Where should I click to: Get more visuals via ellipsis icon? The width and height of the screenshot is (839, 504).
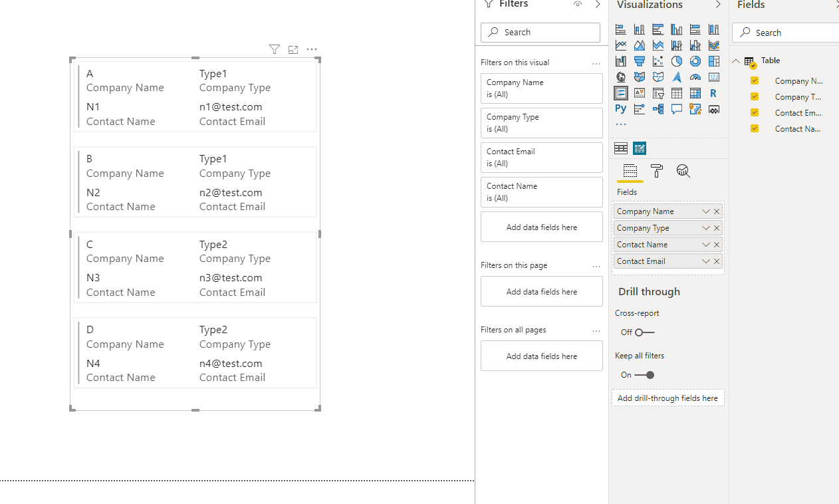point(621,124)
